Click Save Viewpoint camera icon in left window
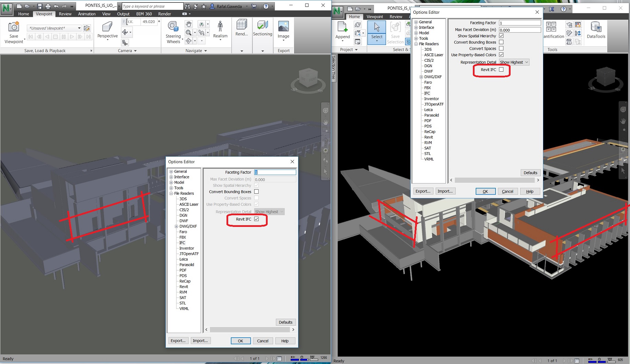 [14, 27]
